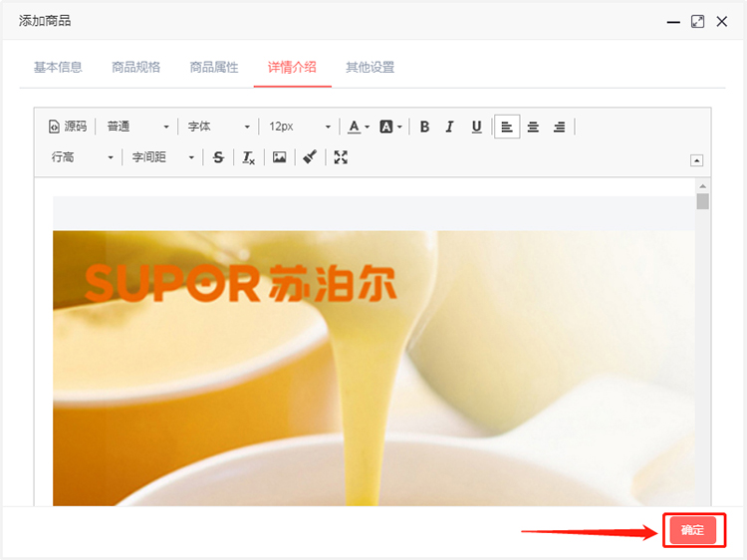The height and width of the screenshot is (560, 747).
Task: Toggle strikethrough formatting
Action: (x=218, y=157)
